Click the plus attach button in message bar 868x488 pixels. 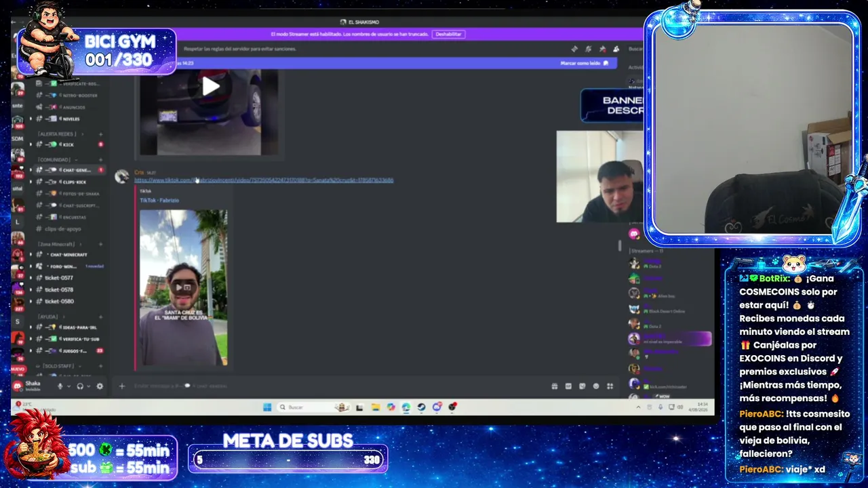click(122, 386)
